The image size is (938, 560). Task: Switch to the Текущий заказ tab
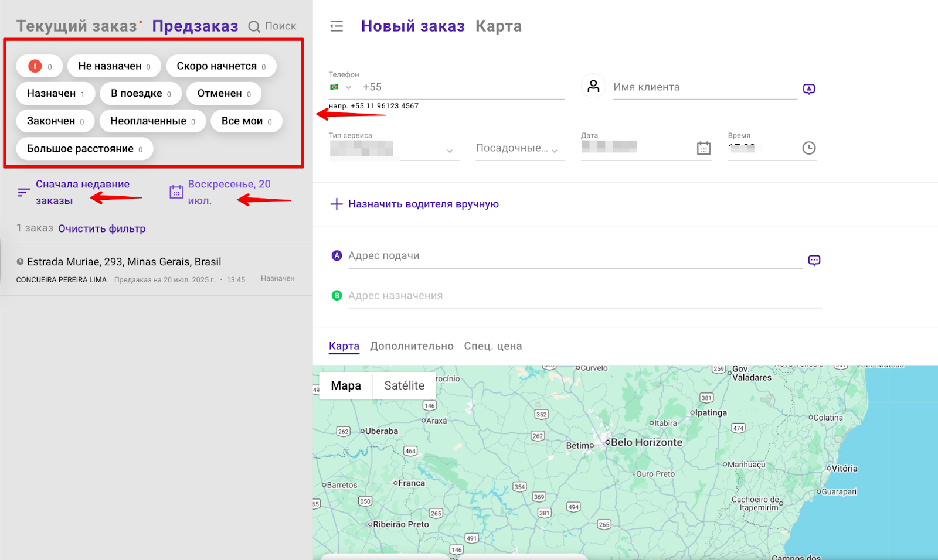click(x=76, y=26)
